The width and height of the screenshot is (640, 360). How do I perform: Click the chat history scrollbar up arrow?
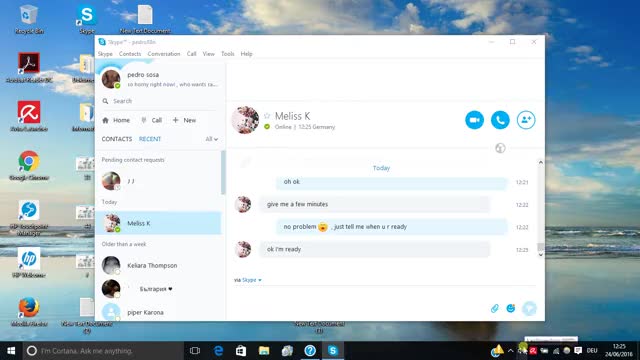(540, 162)
